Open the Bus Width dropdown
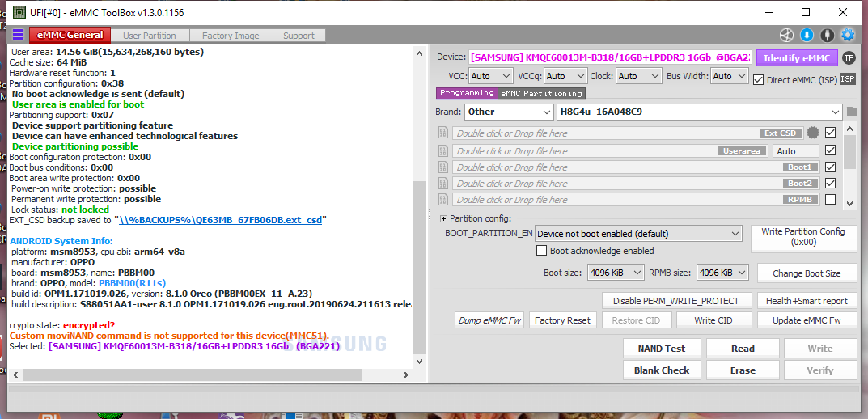Image resolution: width=868 pixels, height=419 pixels. click(x=730, y=76)
